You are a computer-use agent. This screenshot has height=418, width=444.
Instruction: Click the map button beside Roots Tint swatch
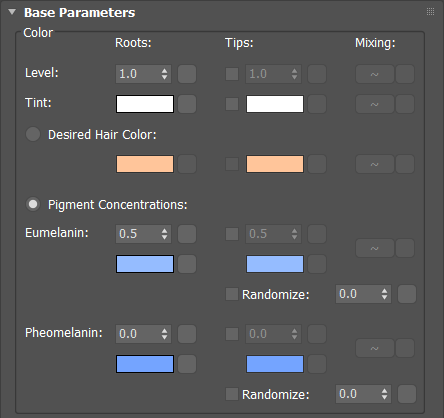point(187,104)
